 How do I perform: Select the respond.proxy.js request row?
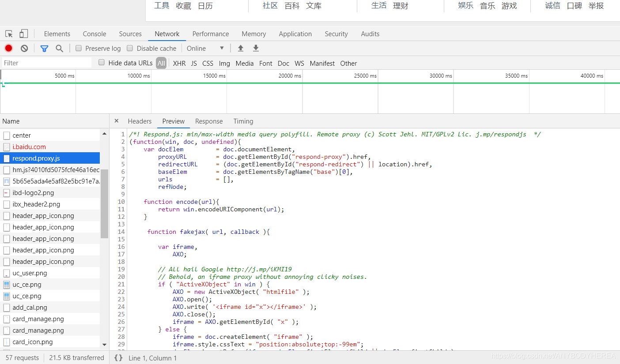[50, 158]
